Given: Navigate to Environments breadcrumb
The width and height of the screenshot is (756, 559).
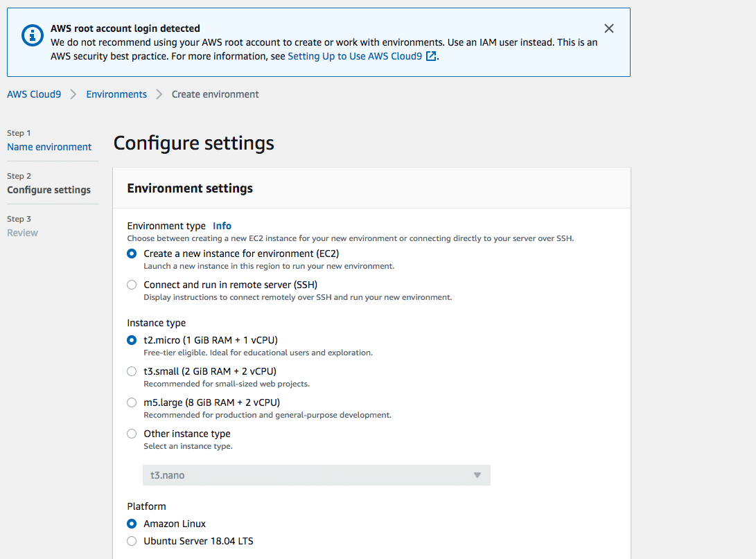Looking at the screenshot, I should coord(116,94).
